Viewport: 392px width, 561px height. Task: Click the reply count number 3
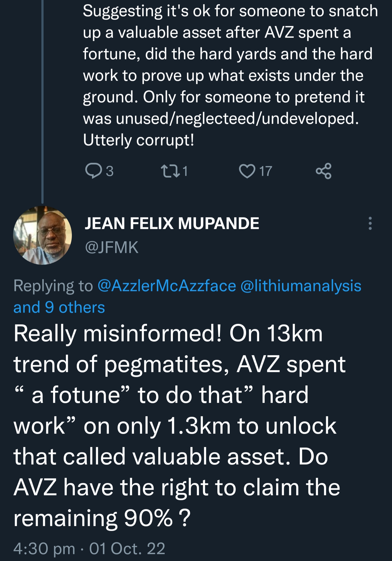point(109,171)
